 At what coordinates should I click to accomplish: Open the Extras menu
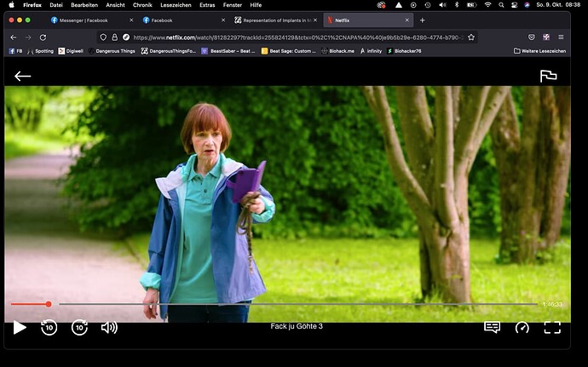207,5
